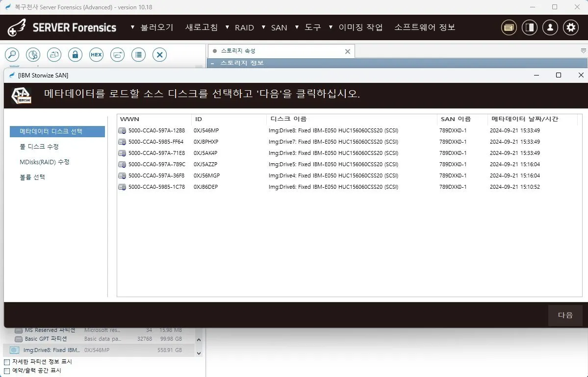588x377 pixels.
Task: Click the 새로고침 menu item
Action: 202,27
